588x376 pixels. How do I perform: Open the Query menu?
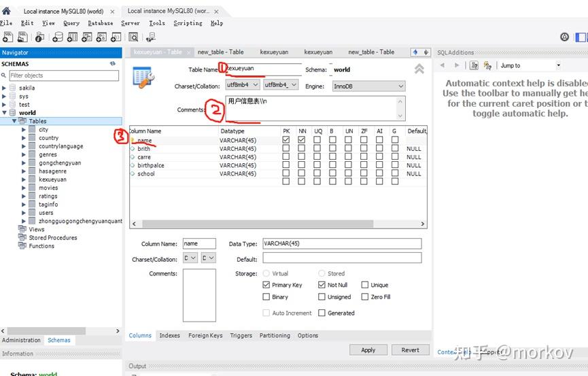[x=71, y=23]
